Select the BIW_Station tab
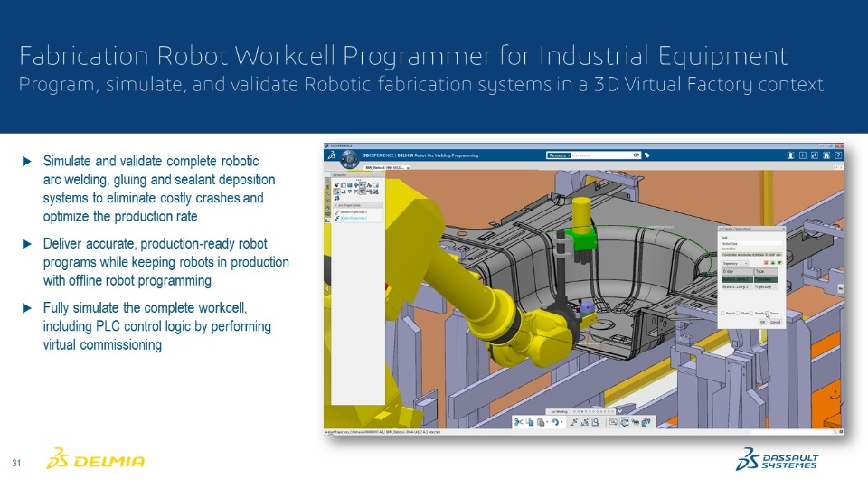Screen dimensions: 868x488 (x=385, y=168)
